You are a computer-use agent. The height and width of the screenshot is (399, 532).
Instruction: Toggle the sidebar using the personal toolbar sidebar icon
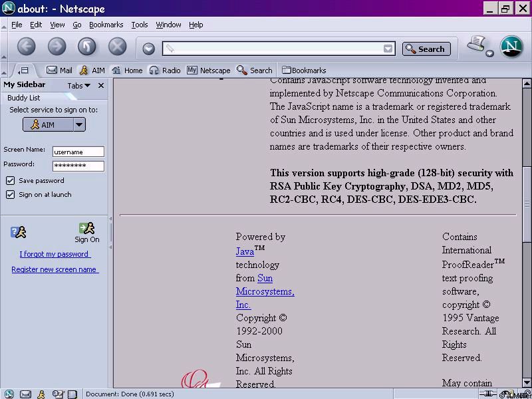pyautogui.click(x=23, y=70)
